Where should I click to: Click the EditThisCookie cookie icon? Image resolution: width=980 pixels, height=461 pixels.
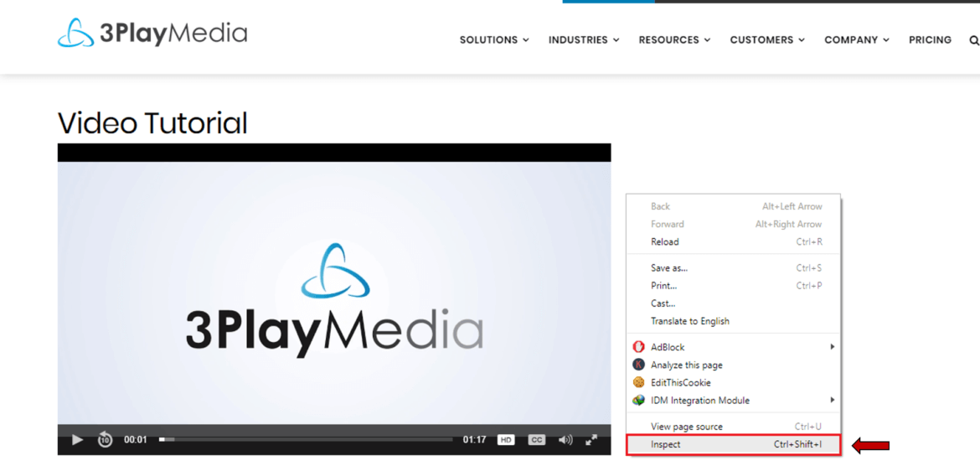638,382
